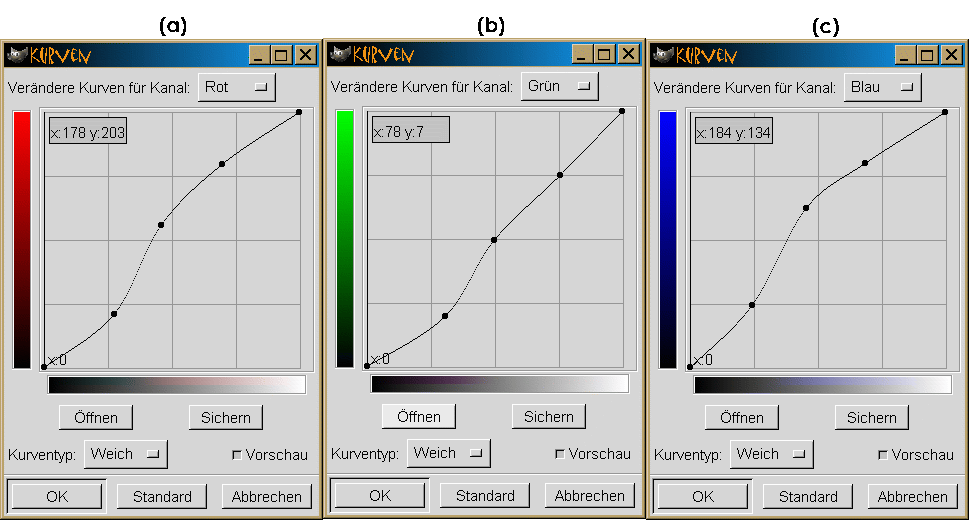Viewport: 970px width, 520px height.
Task: Click the vertical blue gradient bar
Action: pos(668,240)
